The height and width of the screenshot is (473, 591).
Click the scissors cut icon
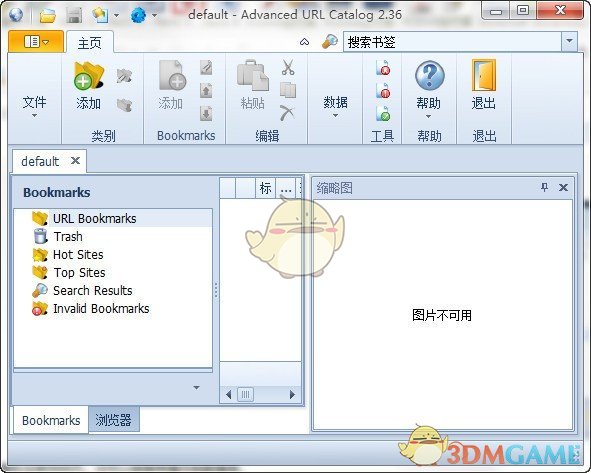point(288,67)
